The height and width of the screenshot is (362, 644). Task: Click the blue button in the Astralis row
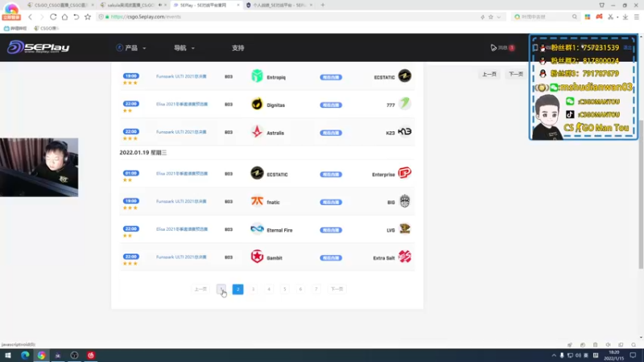[x=331, y=133]
